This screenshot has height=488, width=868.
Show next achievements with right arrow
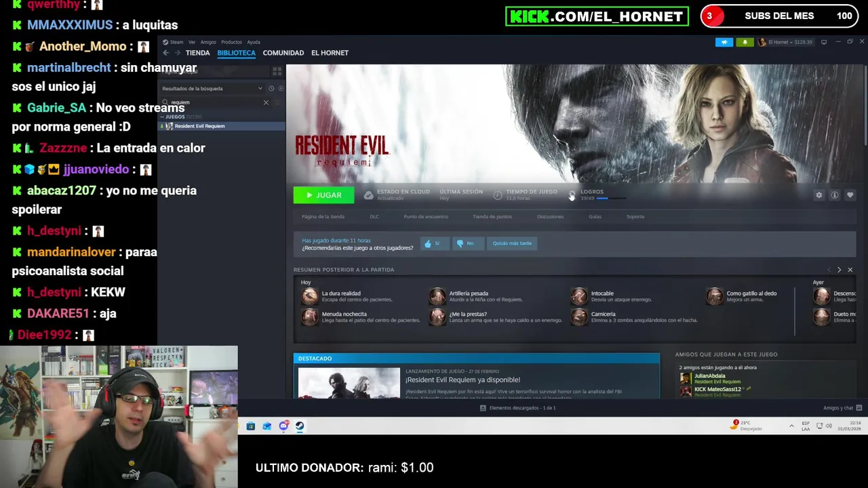(839, 270)
